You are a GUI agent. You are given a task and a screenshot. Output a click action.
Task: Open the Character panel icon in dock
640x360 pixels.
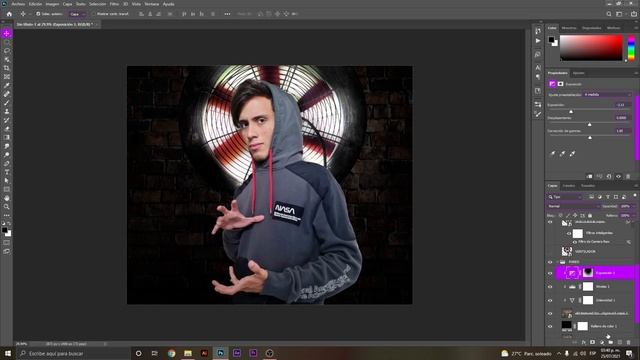click(x=538, y=67)
